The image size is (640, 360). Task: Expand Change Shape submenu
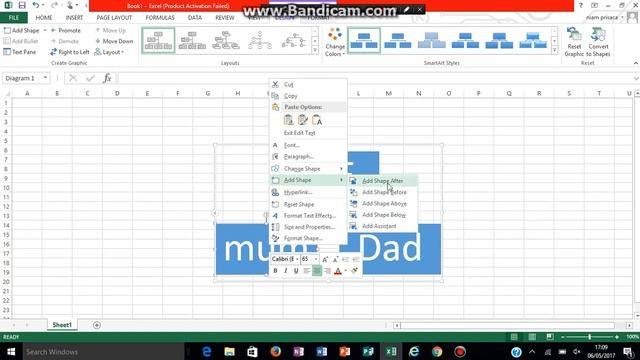click(x=308, y=169)
